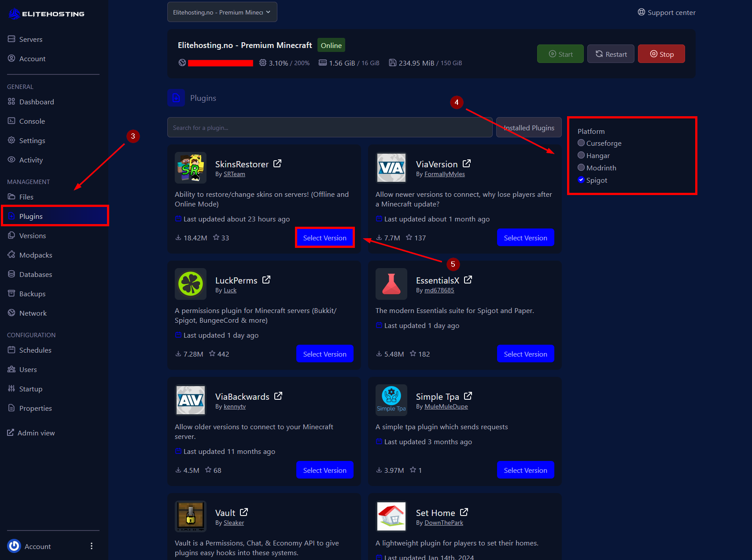The height and width of the screenshot is (560, 752).
Task: Open the account three-dot menu
Action: (x=92, y=546)
